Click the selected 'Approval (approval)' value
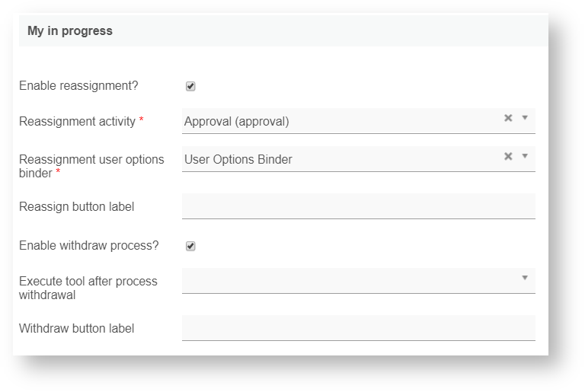Image resolution: width=585 pixels, height=392 pixels. pyautogui.click(x=237, y=121)
